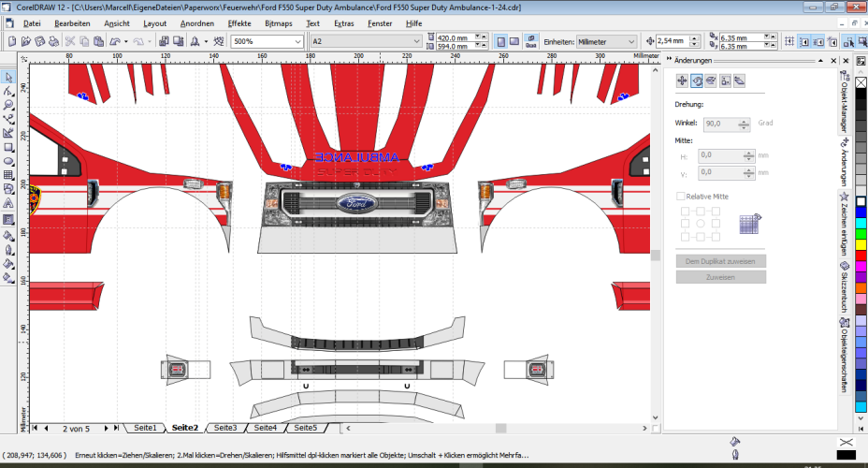868x468 pixels.
Task: Click the CorelOnline toolbar icon
Action: click(219, 41)
